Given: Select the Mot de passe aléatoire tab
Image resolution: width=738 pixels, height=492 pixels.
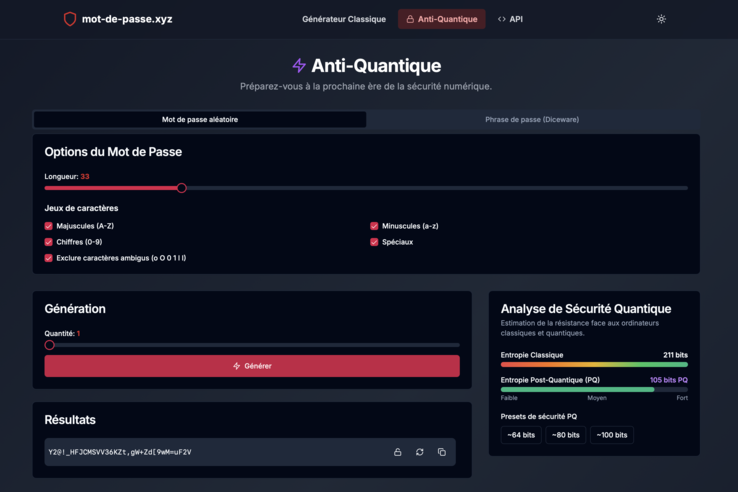Looking at the screenshot, I should point(200,119).
